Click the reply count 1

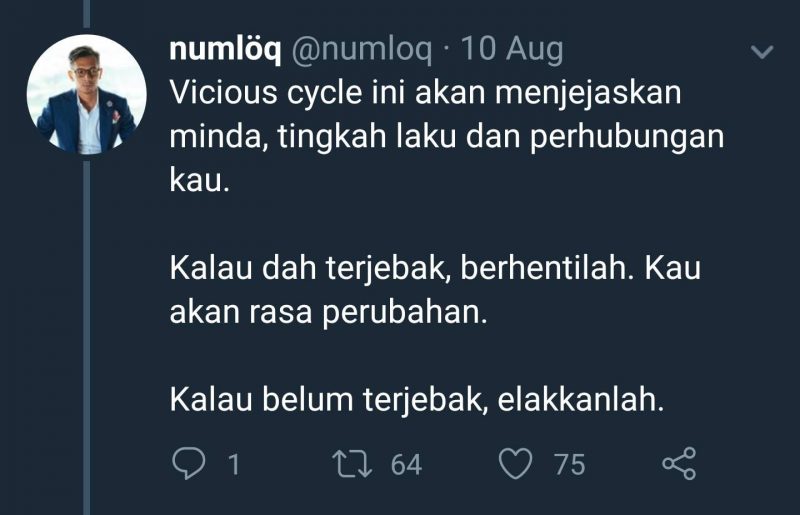[x=234, y=464]
